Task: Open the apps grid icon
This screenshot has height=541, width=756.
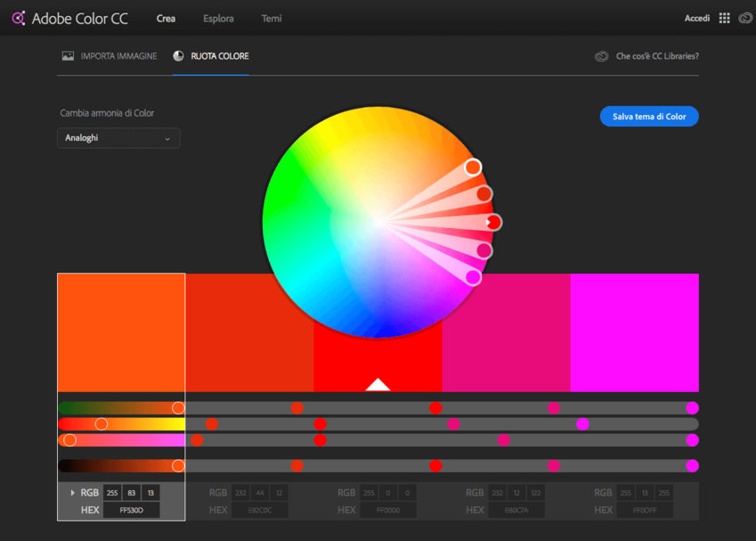Action: click(x=724, y=19)
